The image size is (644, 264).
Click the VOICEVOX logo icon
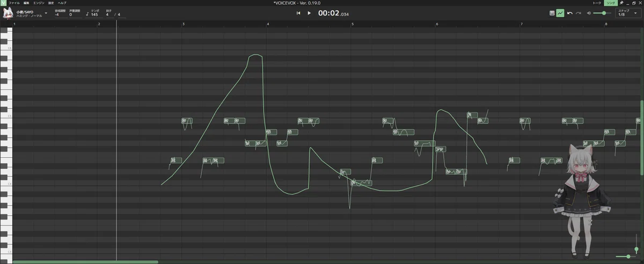(3, 3)
